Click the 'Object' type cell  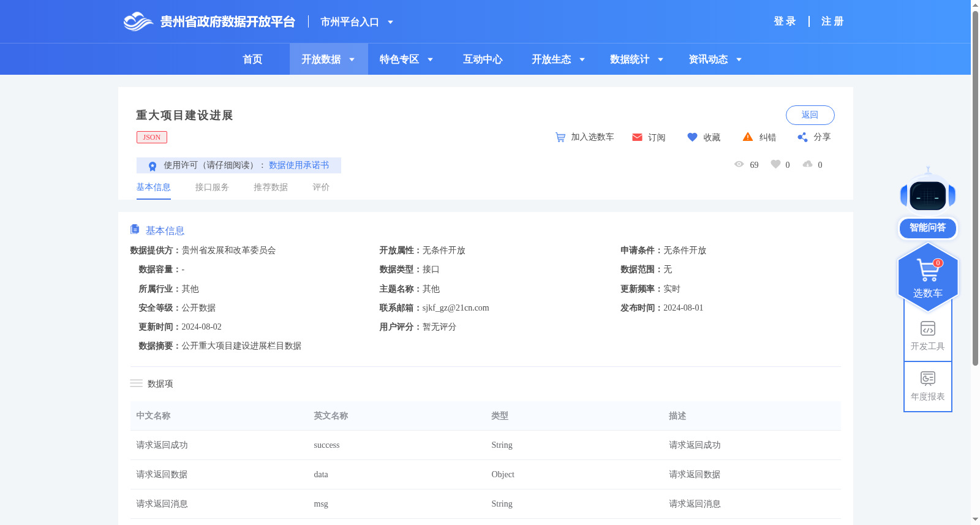click(x=503, y=475)
